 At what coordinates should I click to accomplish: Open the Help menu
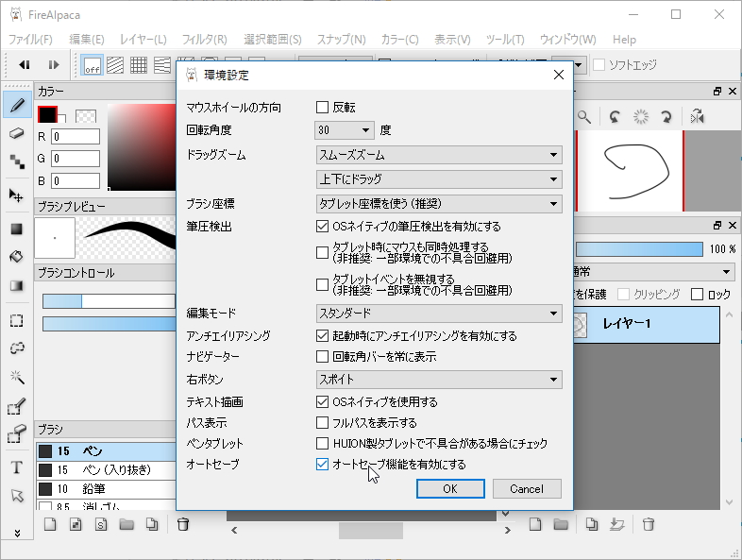[624, 40]
